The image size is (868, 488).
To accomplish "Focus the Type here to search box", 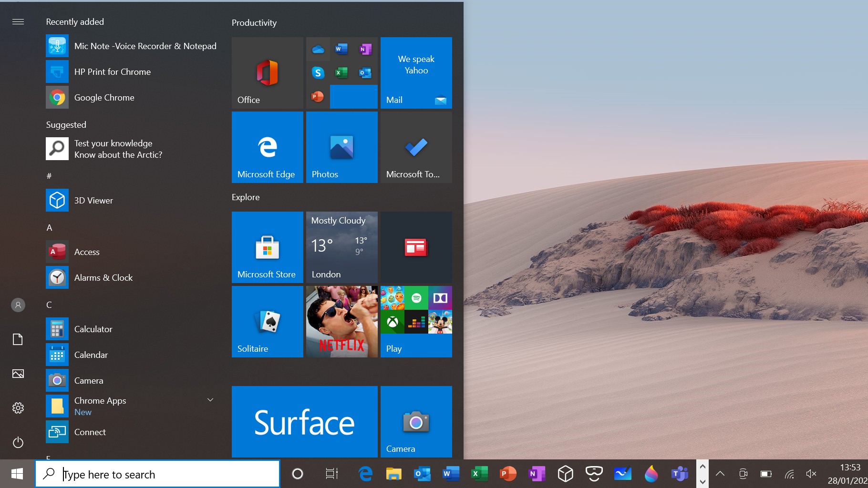I will (x=157, y=474).
